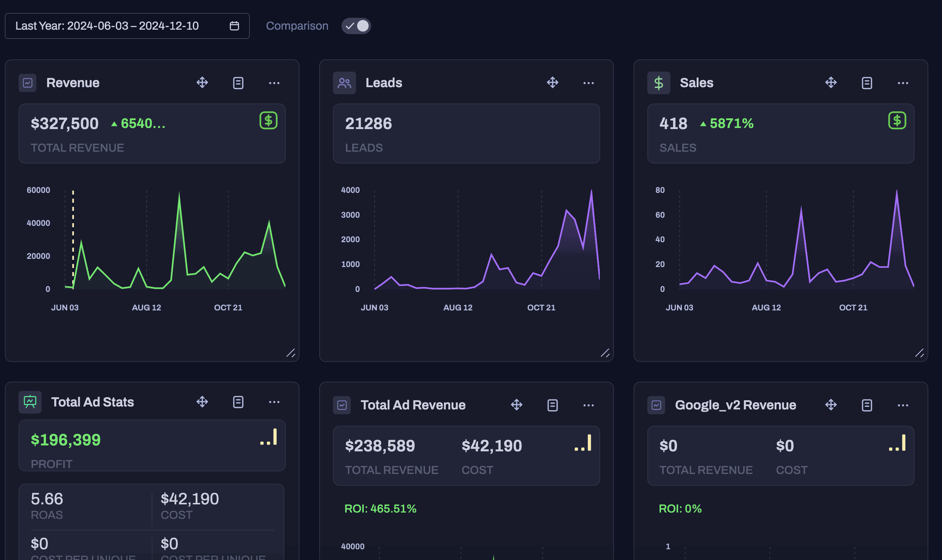Open the three-dot menu on the Leads widget

pyautogui.click(x=589, y=83)
